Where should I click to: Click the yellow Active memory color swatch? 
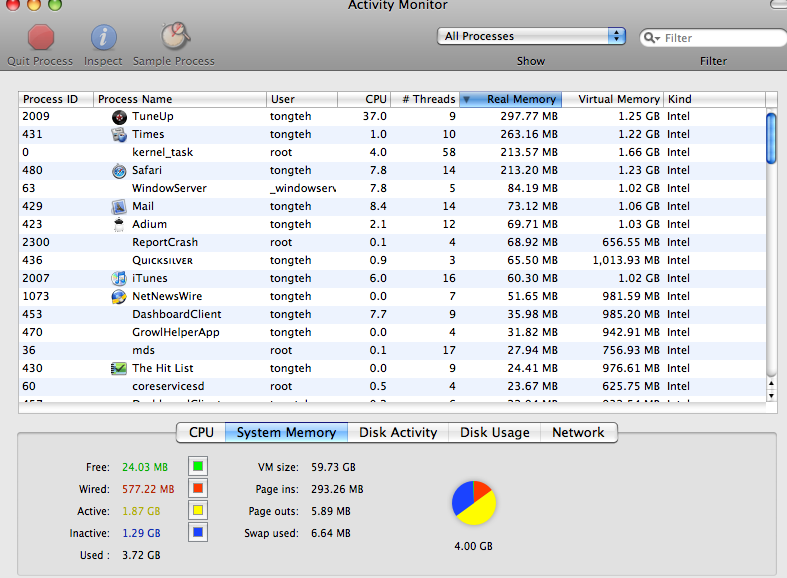tap(198, 510)
